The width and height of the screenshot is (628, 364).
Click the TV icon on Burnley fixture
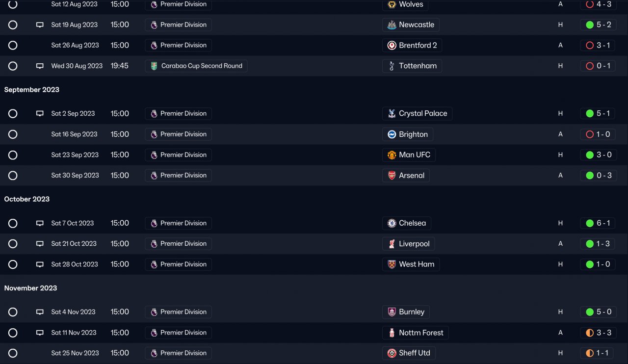pyautogui.click(x=40, y=312)
